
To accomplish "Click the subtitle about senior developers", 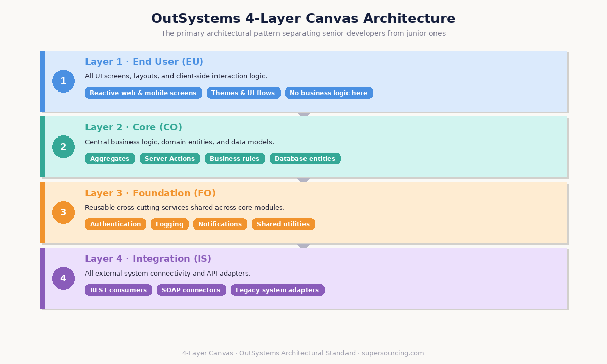I will 303,34.
